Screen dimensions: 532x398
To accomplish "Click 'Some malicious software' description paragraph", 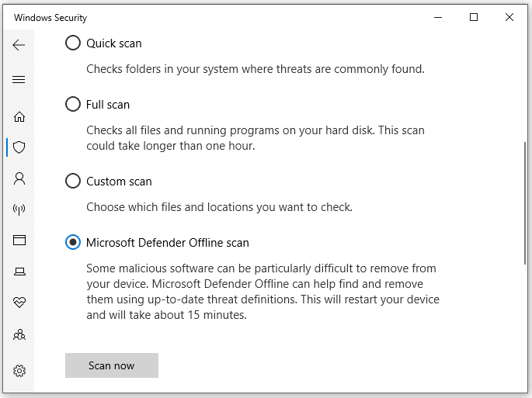I will [x=263, y=292].
